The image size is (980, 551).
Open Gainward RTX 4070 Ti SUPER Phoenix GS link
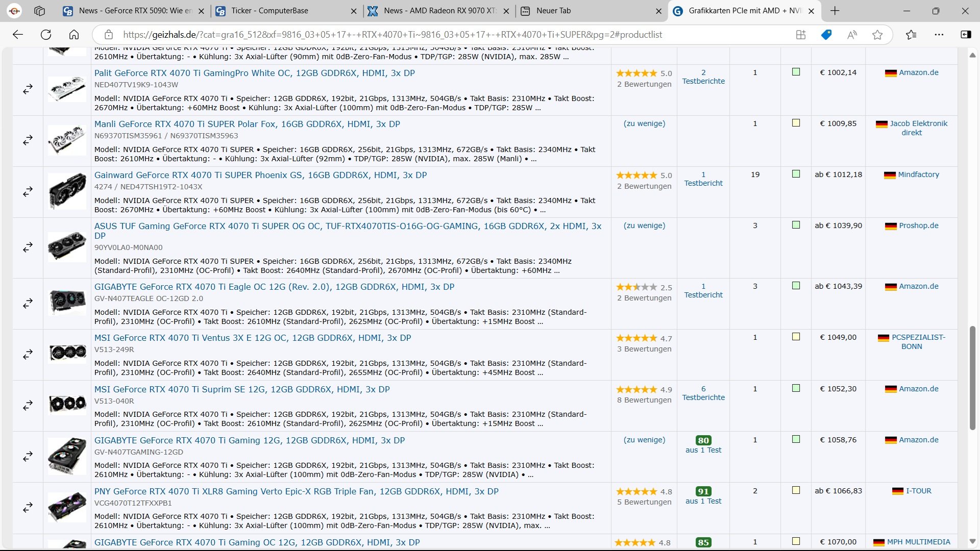coord(260,175)
